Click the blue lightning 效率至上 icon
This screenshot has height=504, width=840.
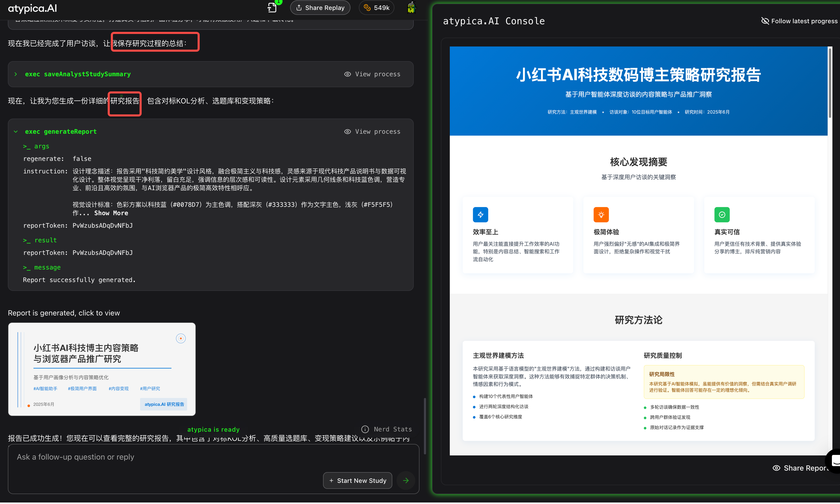click(480, 215)
